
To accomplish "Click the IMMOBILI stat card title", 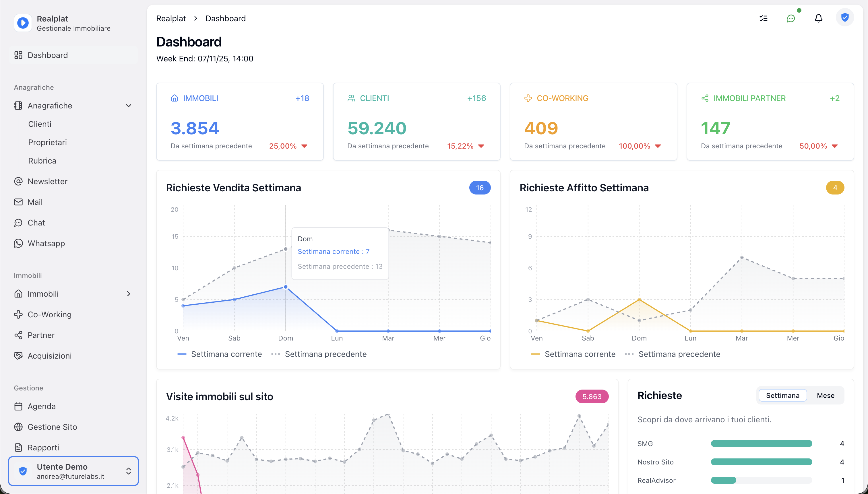I will pyautogui.click(x=200, y=98).
